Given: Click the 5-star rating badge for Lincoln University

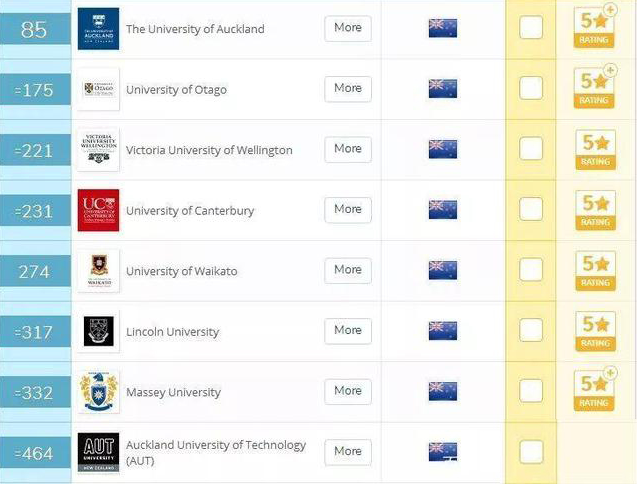Looking at the screenshot, I should (594, 331).
